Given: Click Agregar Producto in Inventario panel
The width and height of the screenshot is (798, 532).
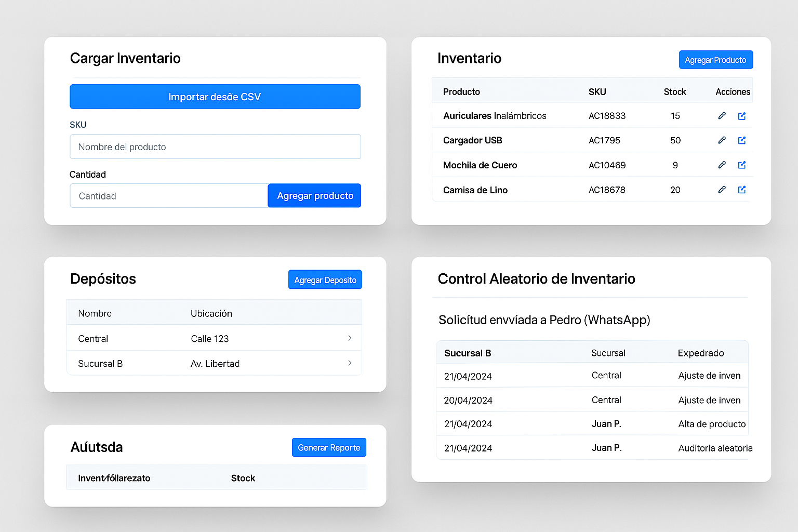Looking at the screenshot, I should pyautogui.click(x=715, y=60).
